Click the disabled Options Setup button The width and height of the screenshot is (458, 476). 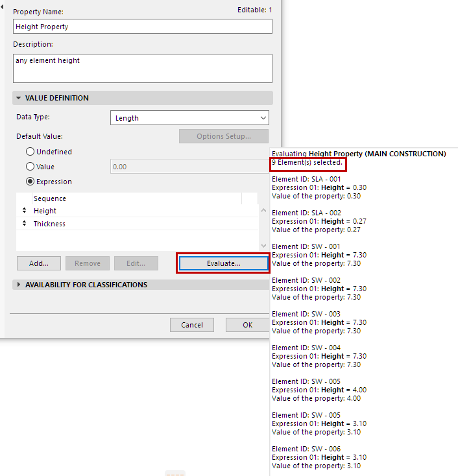pyautogui.click(x=224, y=136)
